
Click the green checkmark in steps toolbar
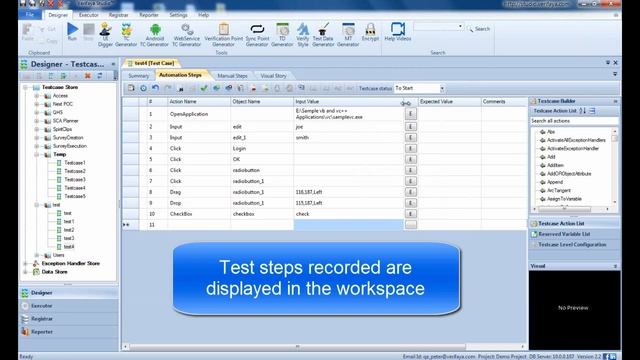point(204,88)
